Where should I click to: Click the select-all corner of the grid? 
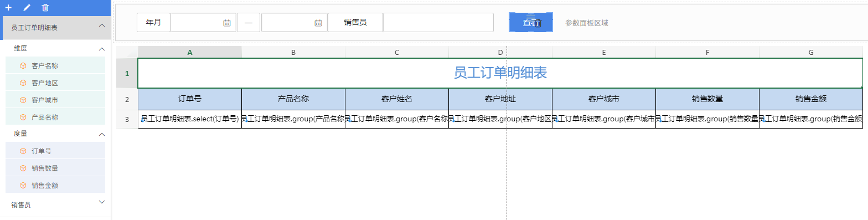(127, 52)
